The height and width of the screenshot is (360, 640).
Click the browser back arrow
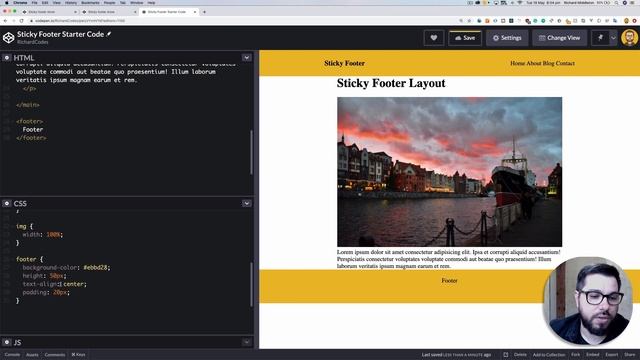(5, 20)
